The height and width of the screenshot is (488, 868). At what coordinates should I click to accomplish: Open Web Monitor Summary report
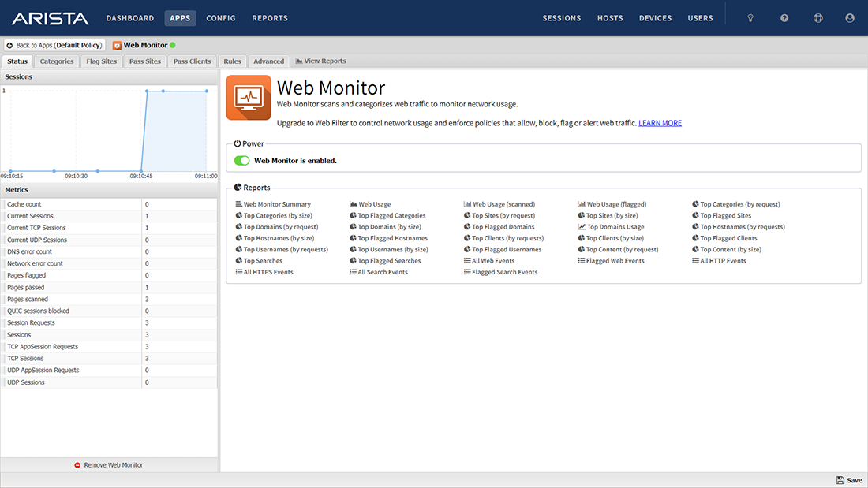tap(273, 204)
